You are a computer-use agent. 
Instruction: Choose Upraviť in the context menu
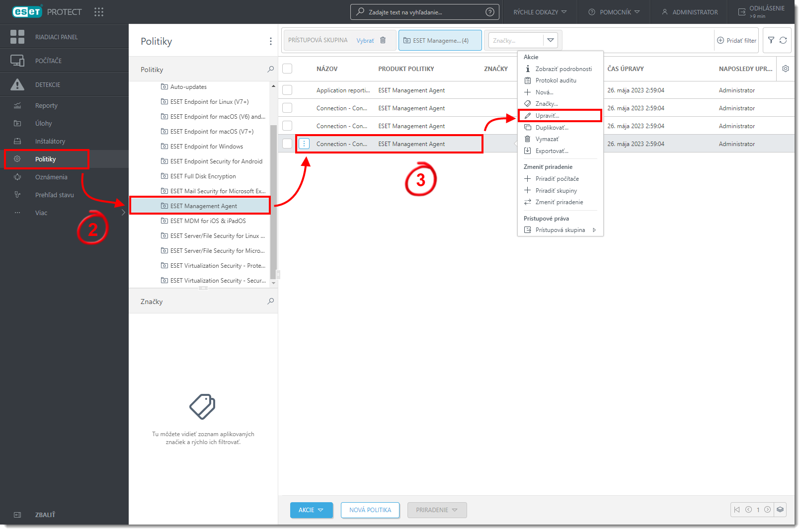pyautogui.click(x=547, y=116)
